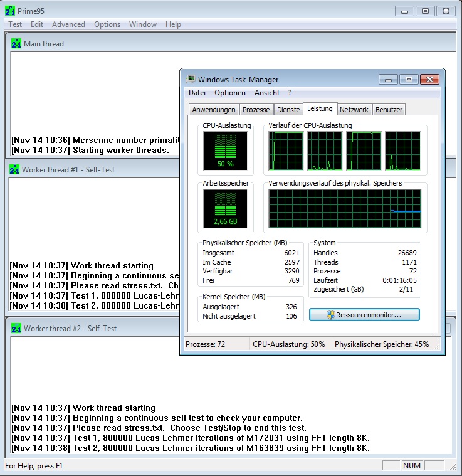Viewport: 462px width, 476px height.
Task: Click Worker thread #2 'Test 1' M172031 line
Action: click(191, 438)
